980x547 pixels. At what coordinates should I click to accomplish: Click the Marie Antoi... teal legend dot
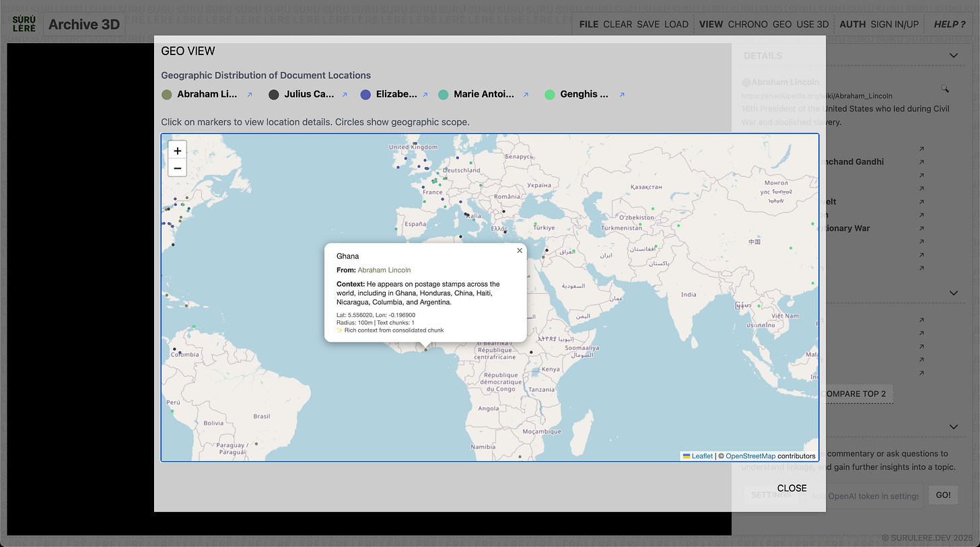(443, 95)
